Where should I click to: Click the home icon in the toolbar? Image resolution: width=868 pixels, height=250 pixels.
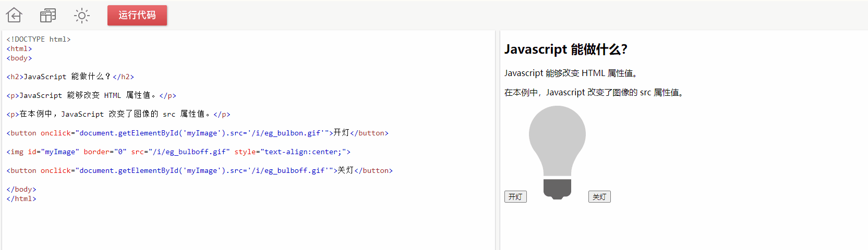click(14, 16)
